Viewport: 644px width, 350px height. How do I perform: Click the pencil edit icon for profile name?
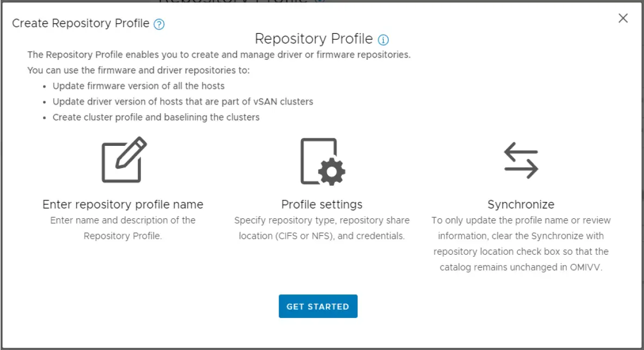click(x=124, y=160)
